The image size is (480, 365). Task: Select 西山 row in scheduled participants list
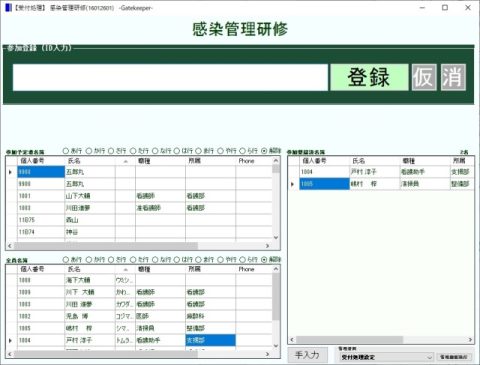coord(90,220)
